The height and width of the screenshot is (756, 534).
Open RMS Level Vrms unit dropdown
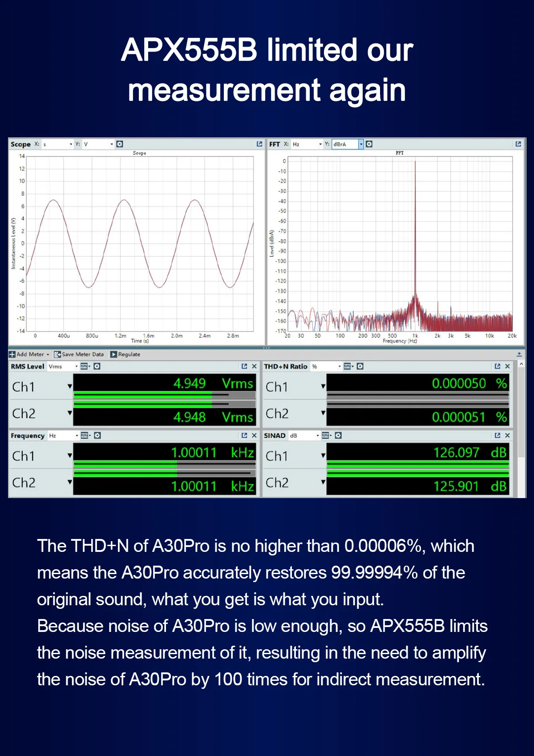point(76,366)
